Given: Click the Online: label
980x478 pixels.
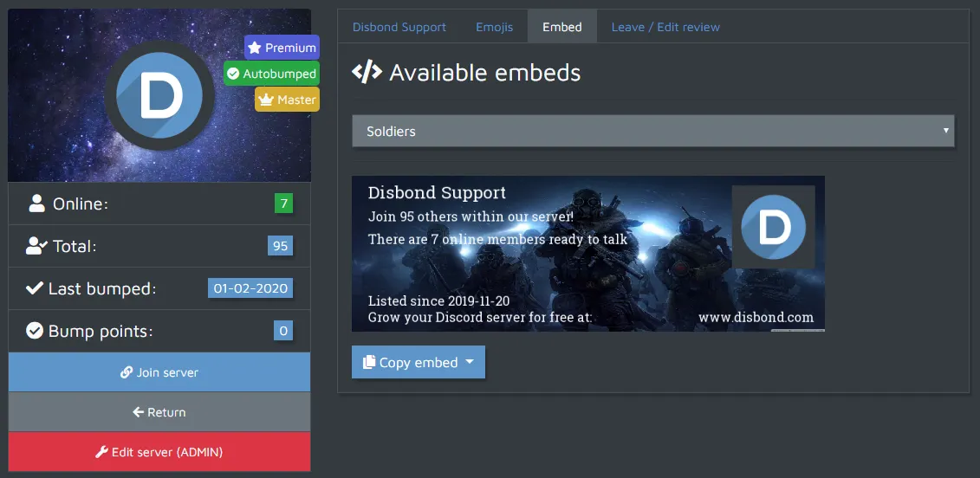Looking at the screenshot, I should pos(81,203).
